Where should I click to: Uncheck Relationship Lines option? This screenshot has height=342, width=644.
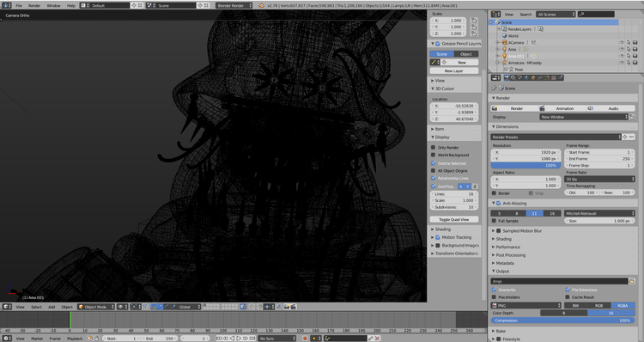click(x=434, y=178)
